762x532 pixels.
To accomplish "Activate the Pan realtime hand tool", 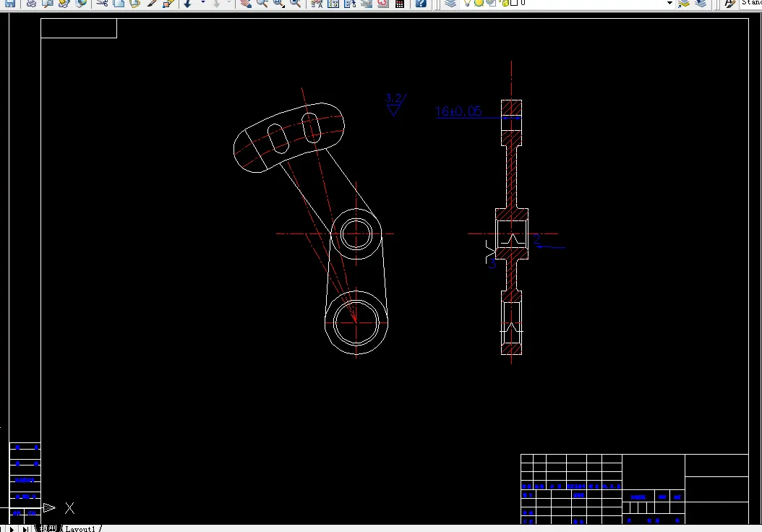I will 245,4.
